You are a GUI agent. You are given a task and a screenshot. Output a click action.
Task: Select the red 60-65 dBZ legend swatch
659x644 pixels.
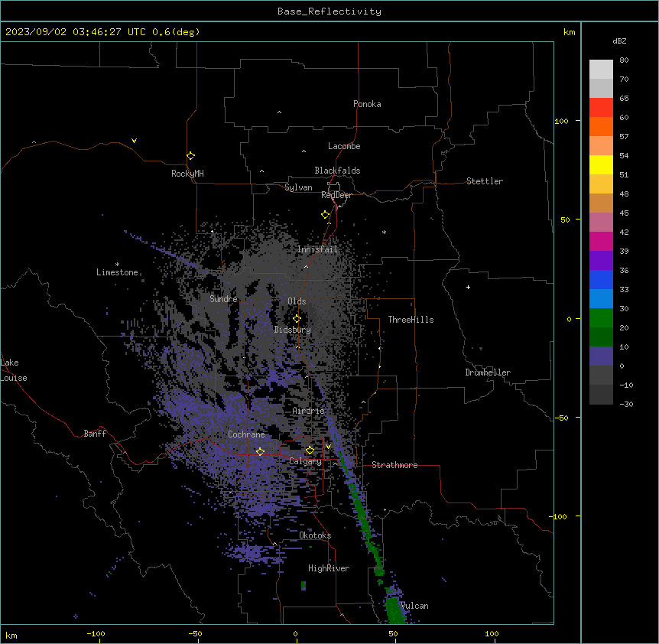(601, 108)
